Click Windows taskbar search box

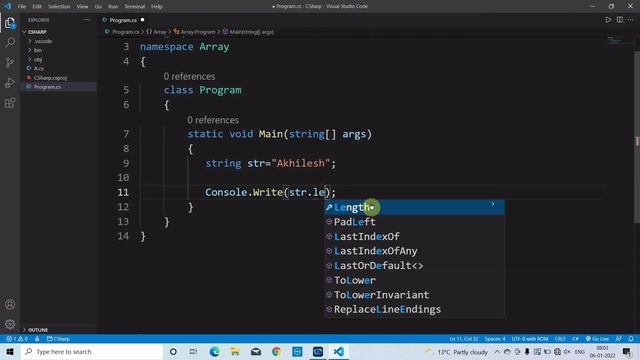pos(92,351)
